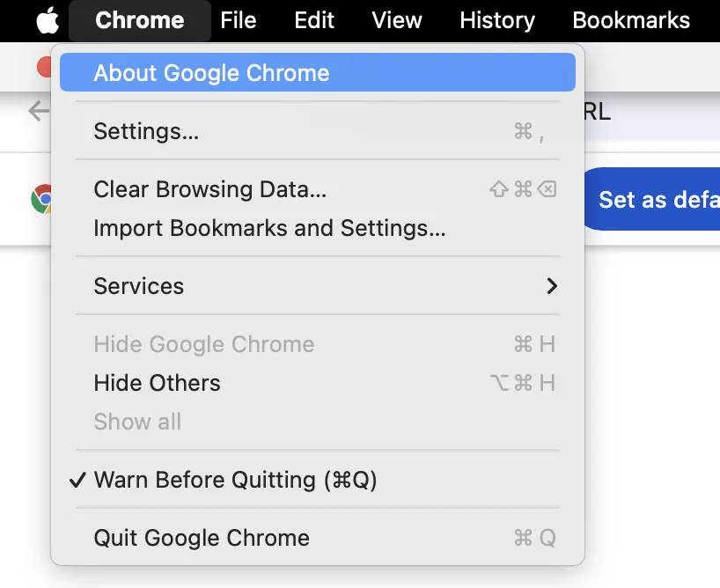Click the browser back arrow icon
Viewport: 720px width, 588px height.
pos(38,111)
